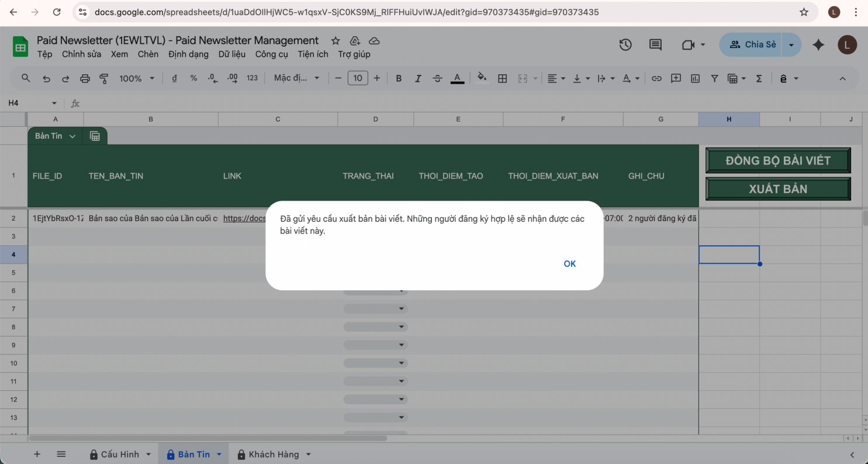Check the cloud save status icon
This screenshot has height=464, width=868.
pos(374,40)
